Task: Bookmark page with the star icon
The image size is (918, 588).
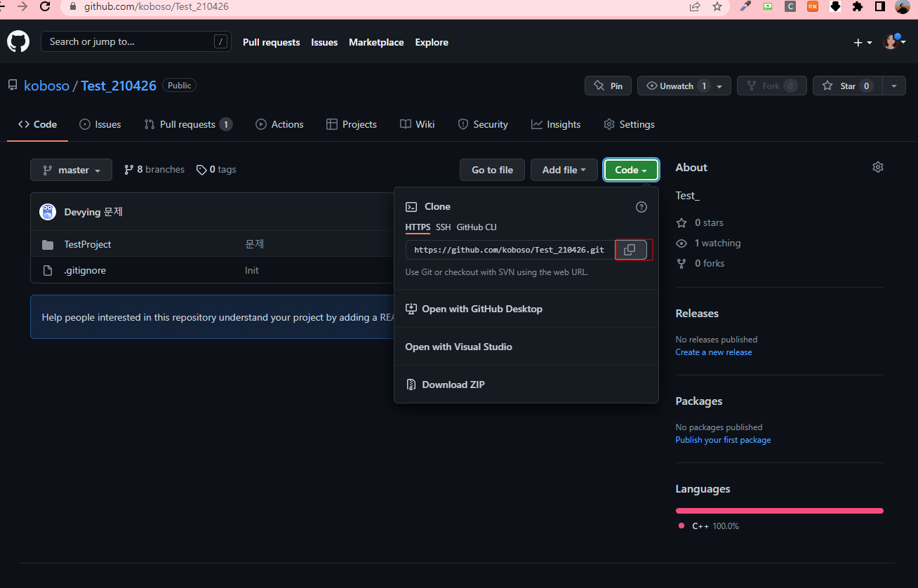Action: click(717, 6)
